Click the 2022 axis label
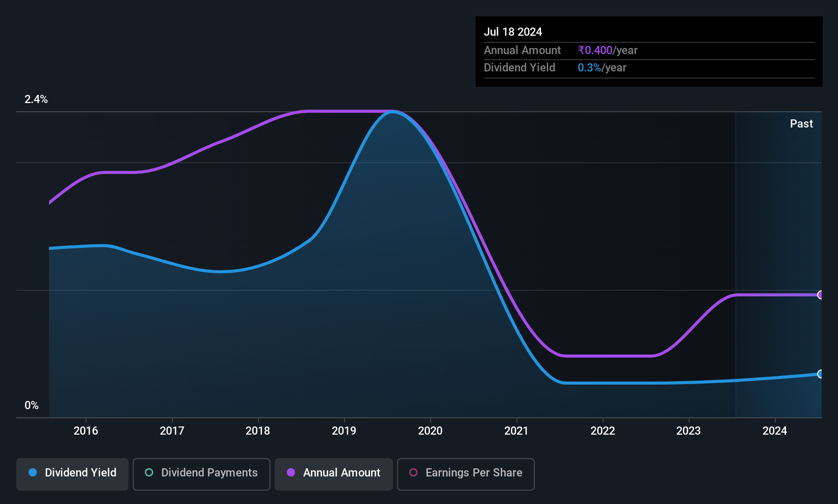Image resolution: width=838 pixels, height=504 pixels. point(603,431)
